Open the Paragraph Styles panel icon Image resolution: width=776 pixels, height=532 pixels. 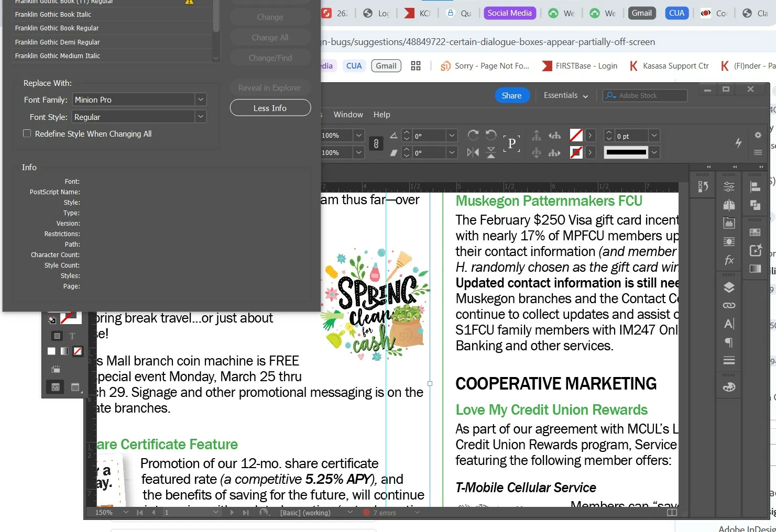[729, 342]
